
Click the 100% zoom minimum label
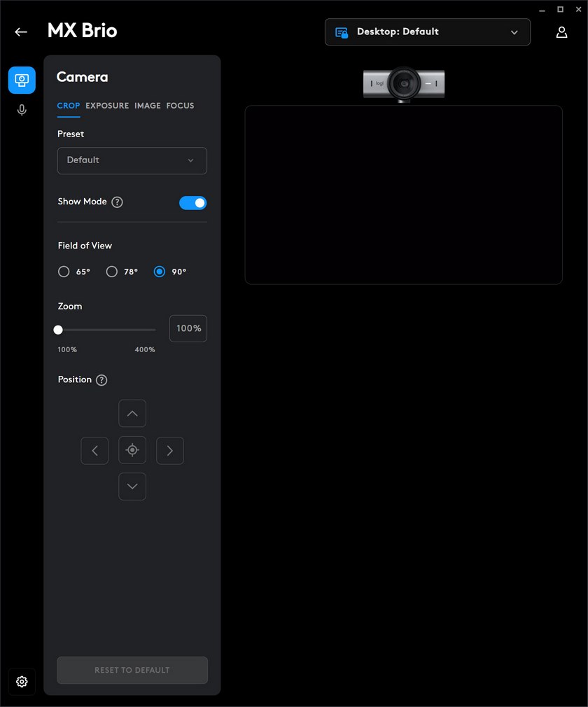[x=67, y=349]
